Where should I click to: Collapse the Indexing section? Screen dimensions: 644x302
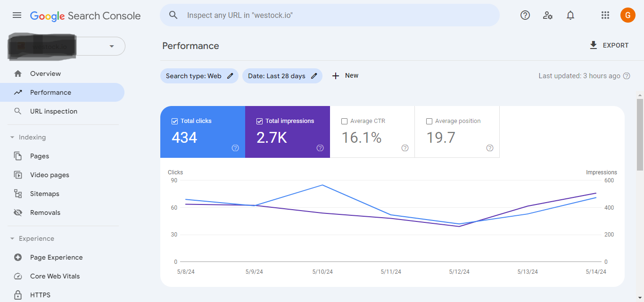pyautogui.click(x=12, y=138)
